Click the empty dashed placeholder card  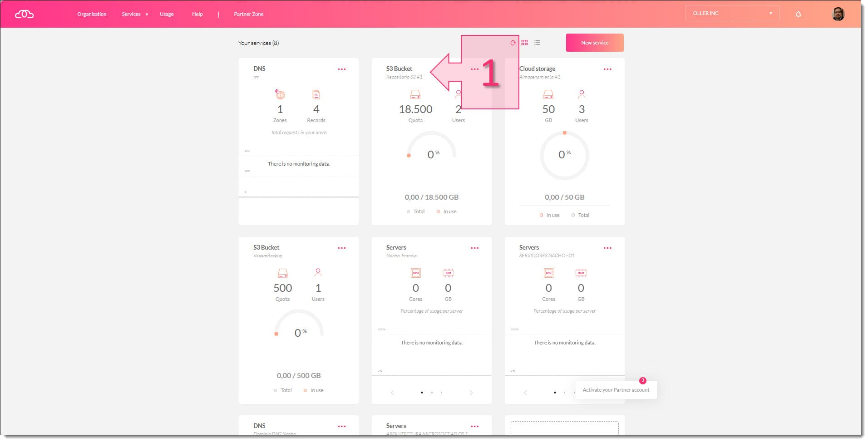click(x=564, y=428)
